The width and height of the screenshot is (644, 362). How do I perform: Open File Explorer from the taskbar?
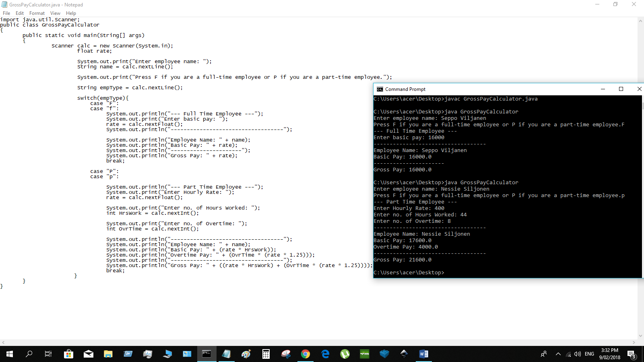pyautogui.click(x=108, y=354)
